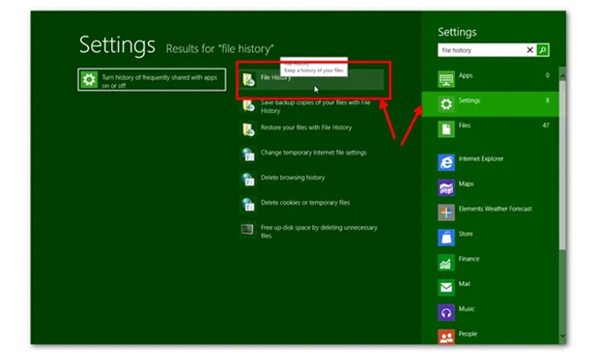Click the Delete browsing history result icon
Image resolution: width=599 pixels, height=364 pixels.
point(248,180)
